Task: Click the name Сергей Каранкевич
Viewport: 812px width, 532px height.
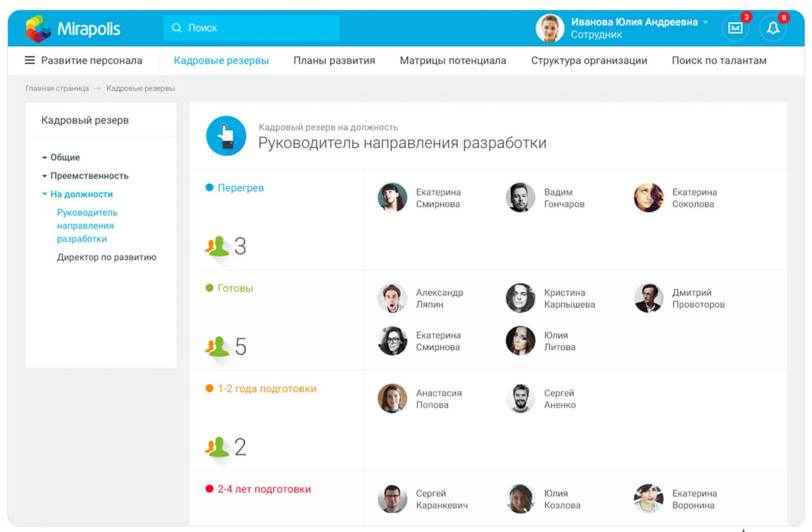Action: [442, 499]
